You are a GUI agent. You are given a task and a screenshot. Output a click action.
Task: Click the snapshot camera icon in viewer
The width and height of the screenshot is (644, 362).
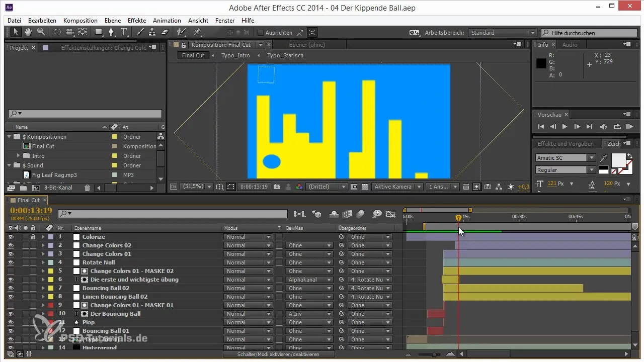277,187
